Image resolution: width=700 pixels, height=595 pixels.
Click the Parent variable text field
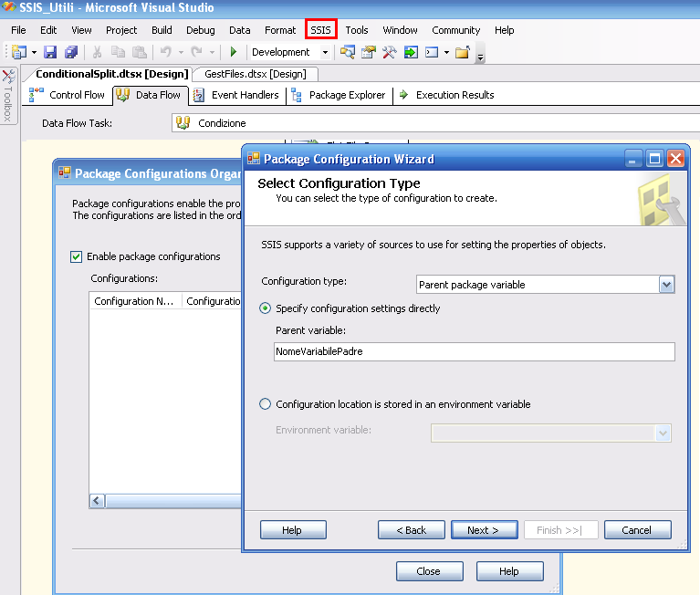pyautogui.click(x=474, y=351)
